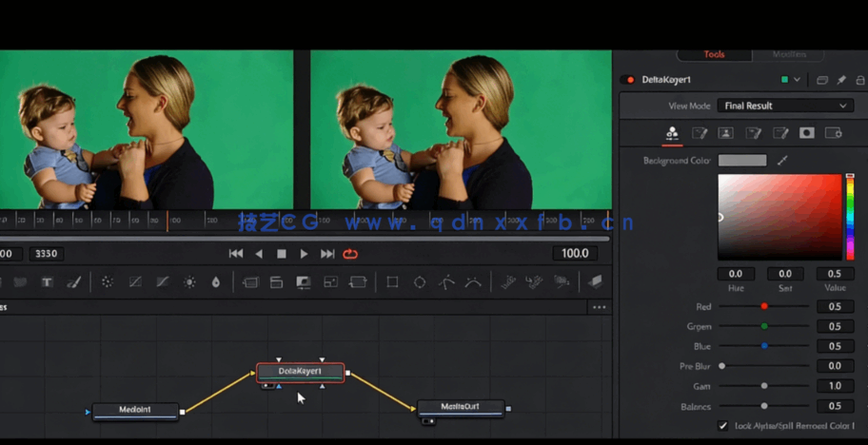
Task: Click the vertical hue spectrum strip
Action: [x=850, y=217]
